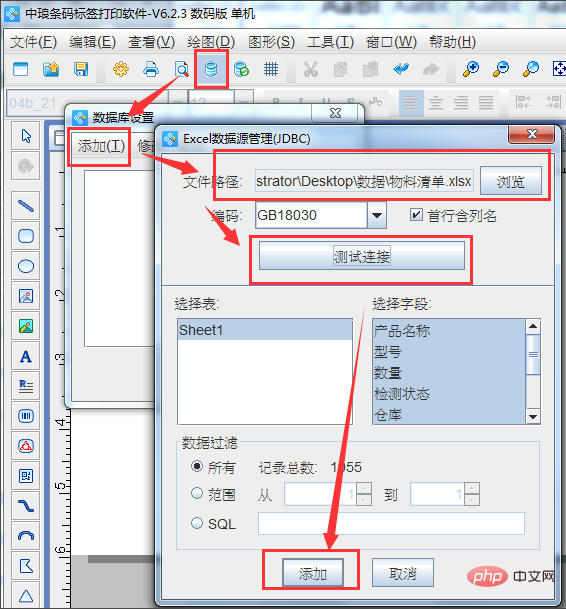
Task: Click the center align text icon
Action: click(x=436, y=103)
